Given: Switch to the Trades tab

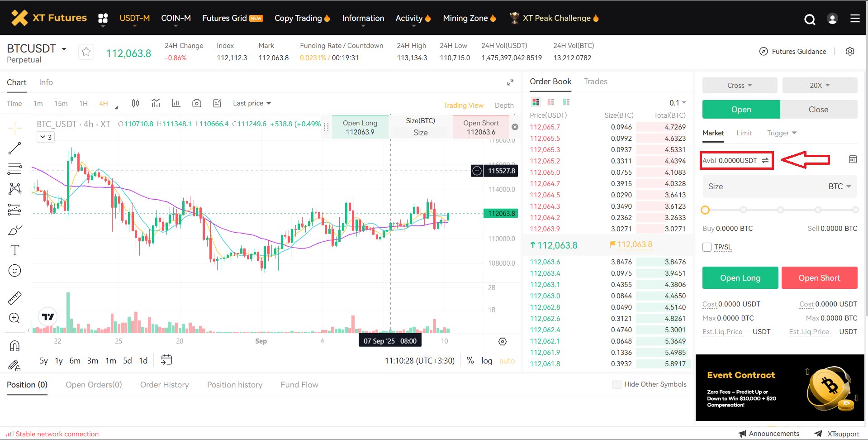Looking at the screenshot, I should tap(595, 81).
